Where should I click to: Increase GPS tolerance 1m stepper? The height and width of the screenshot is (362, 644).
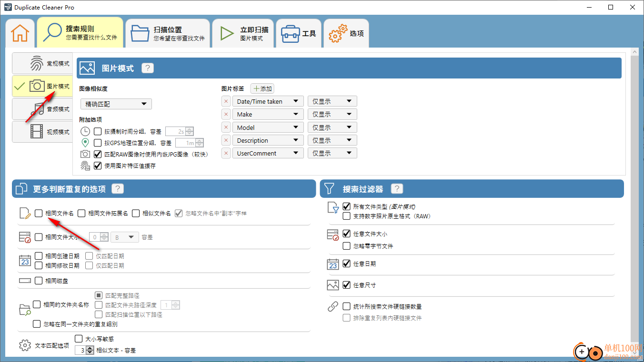200,140
